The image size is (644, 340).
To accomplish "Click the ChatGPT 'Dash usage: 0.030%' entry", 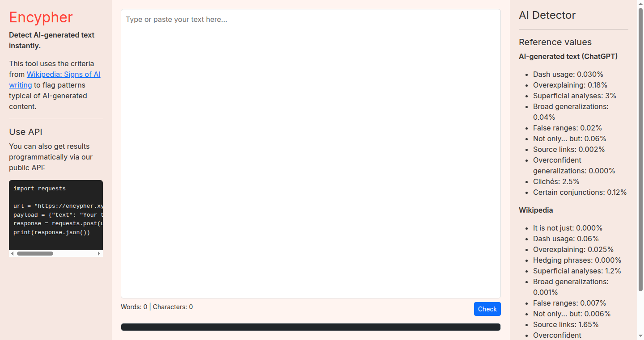I will point(568,74).
